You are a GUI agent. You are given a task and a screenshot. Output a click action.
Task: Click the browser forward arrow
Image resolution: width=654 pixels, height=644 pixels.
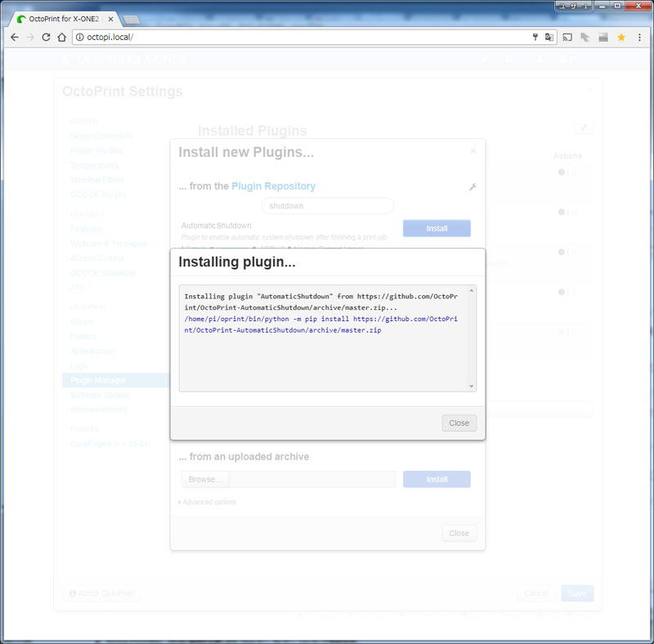coord(30,37)
